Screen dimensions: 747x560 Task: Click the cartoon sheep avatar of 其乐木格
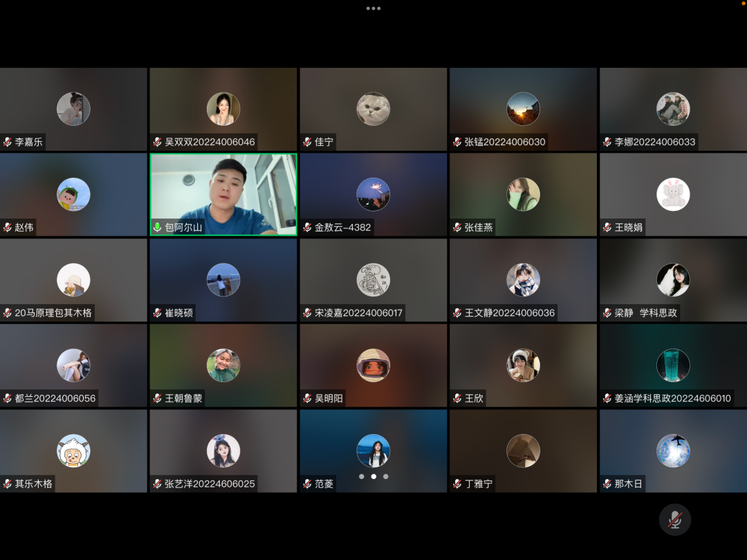[73, 451]
